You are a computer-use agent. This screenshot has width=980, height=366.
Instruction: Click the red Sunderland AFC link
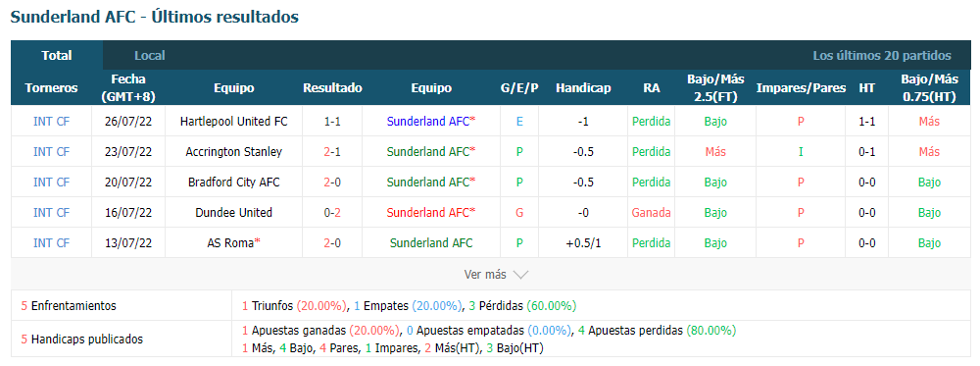coord(428,212)
